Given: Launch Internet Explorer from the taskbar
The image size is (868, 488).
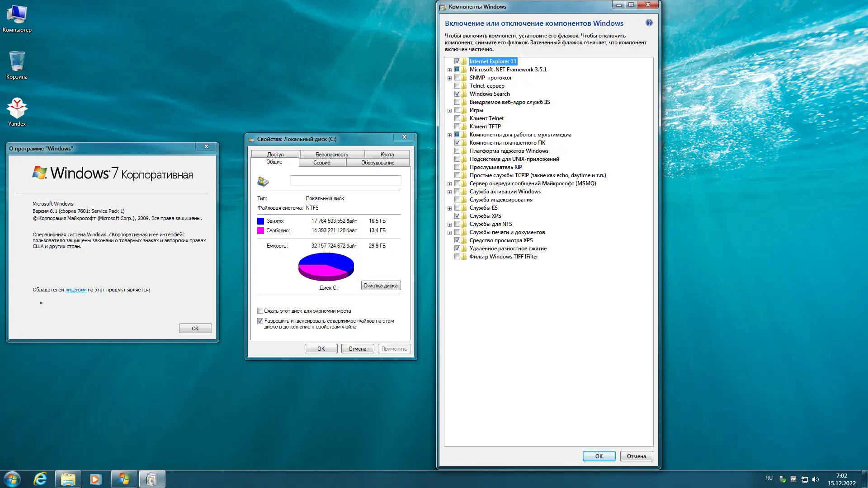Looking at the screenshot, I should (x=40, y=479).
